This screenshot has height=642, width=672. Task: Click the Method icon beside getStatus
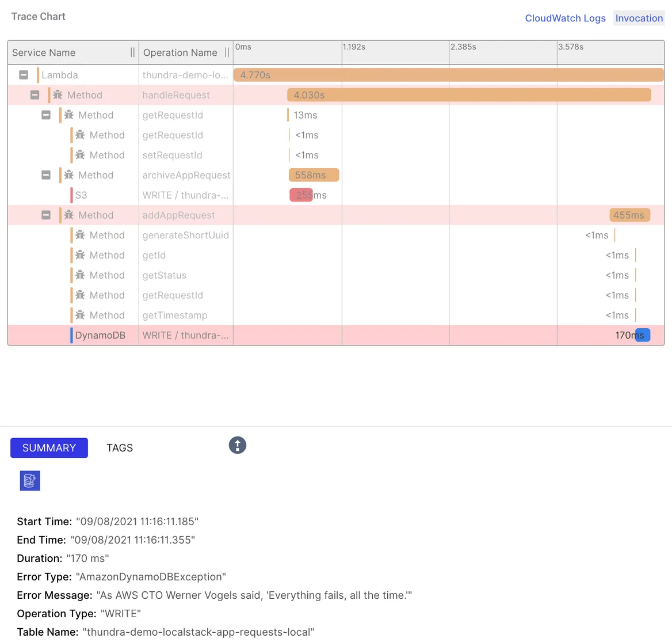tap(79, 275)
